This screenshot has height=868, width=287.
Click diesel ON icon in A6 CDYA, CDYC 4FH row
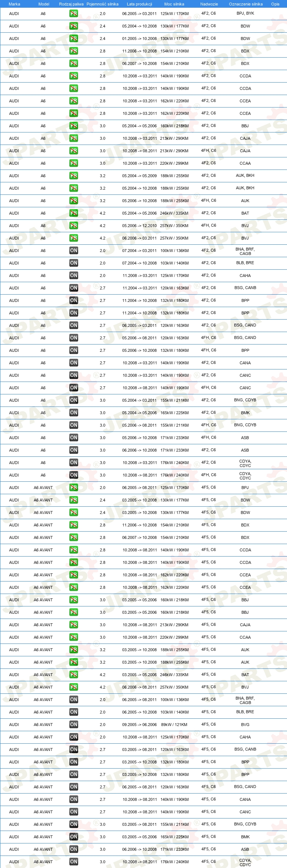(x=74, y=475)
